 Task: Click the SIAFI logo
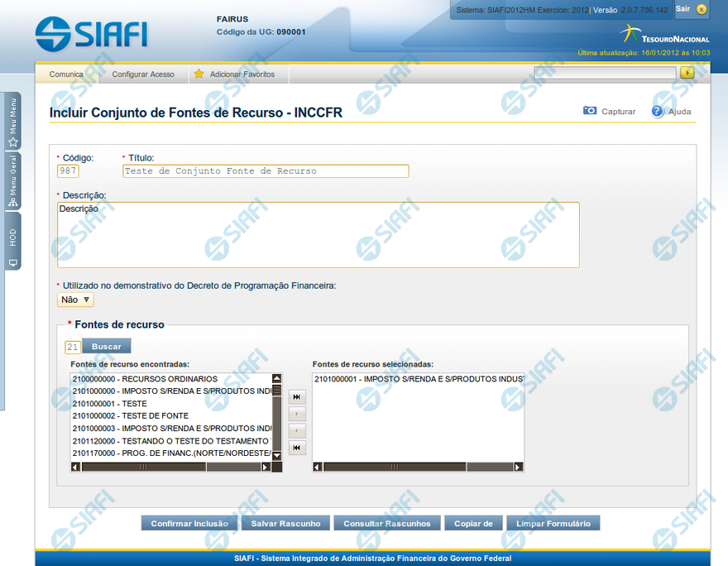click(x=92, y=32)
